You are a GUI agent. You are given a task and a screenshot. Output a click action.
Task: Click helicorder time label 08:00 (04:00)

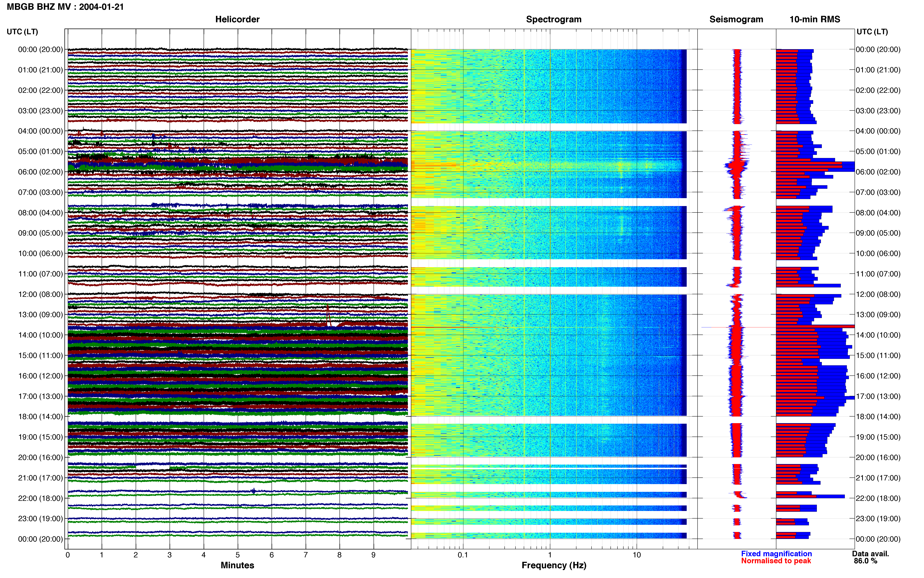pyautogui.click(x=41, y=212)
